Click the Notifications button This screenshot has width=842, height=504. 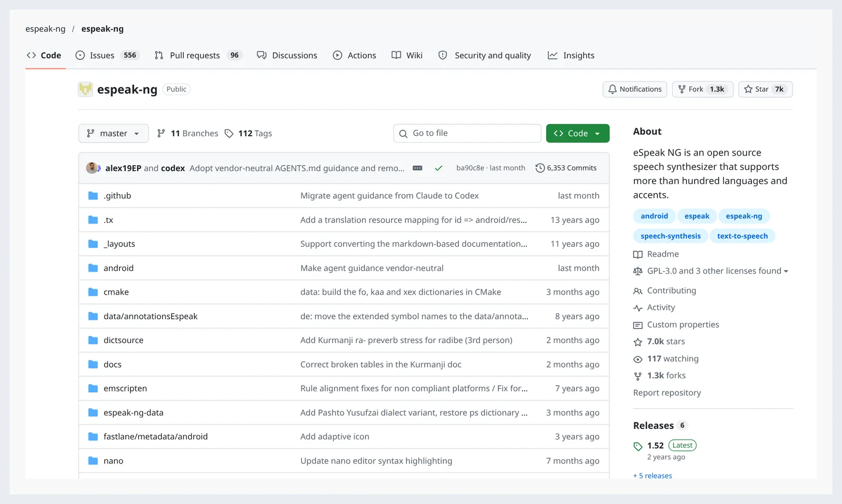pyautogui.click(x=635, y=89)
